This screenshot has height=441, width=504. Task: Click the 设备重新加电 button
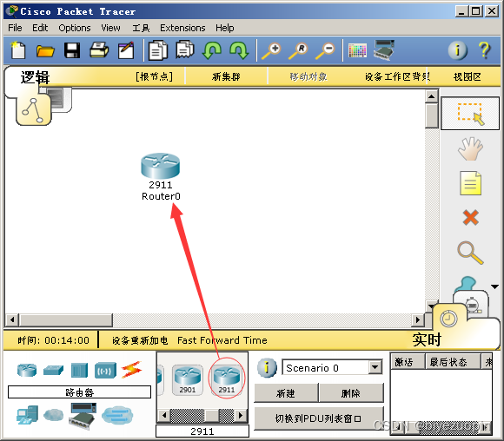(x=140, y=340)
